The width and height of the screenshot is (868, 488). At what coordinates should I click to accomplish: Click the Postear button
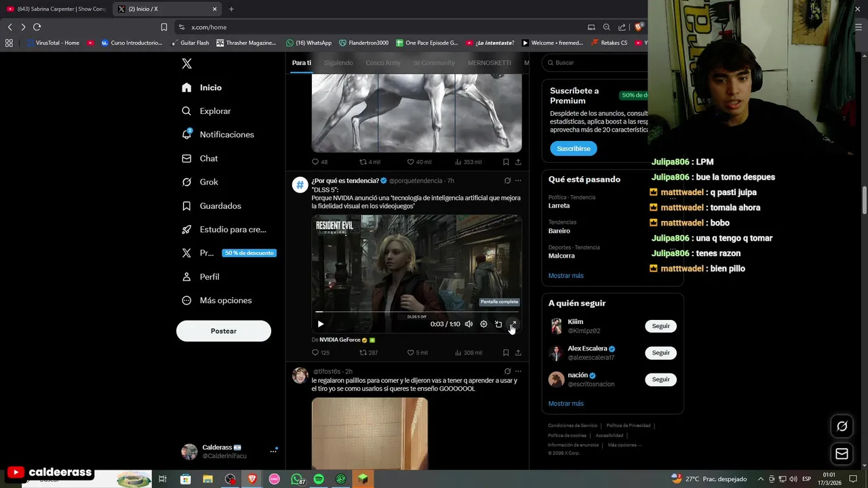coord(224,331)
